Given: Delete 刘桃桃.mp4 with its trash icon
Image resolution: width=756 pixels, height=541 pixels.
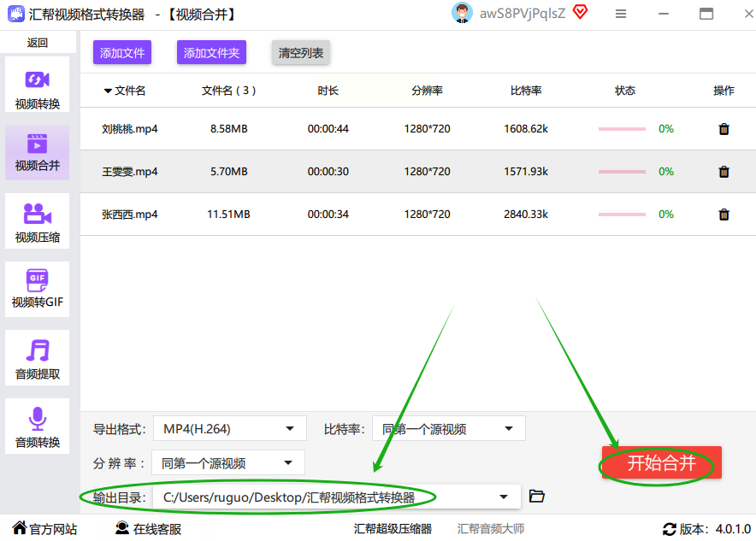Looking at the screenshot, I should pyautogui.click(x=724, y=129).
